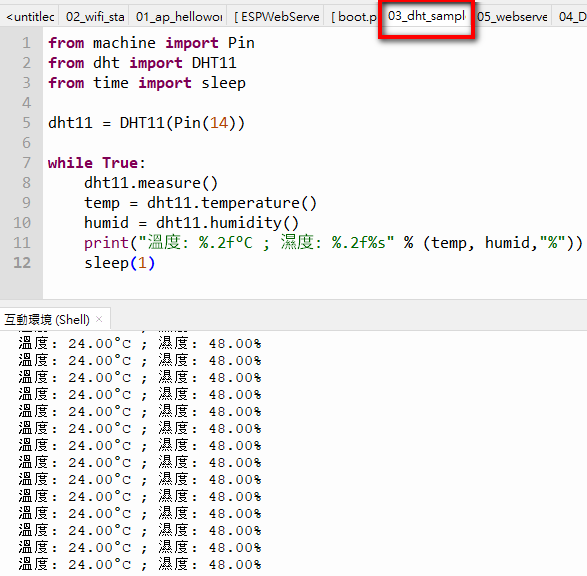Close the Shell panel with its x
The height and width of the screenshot is (576, 587).
(99, 319)
